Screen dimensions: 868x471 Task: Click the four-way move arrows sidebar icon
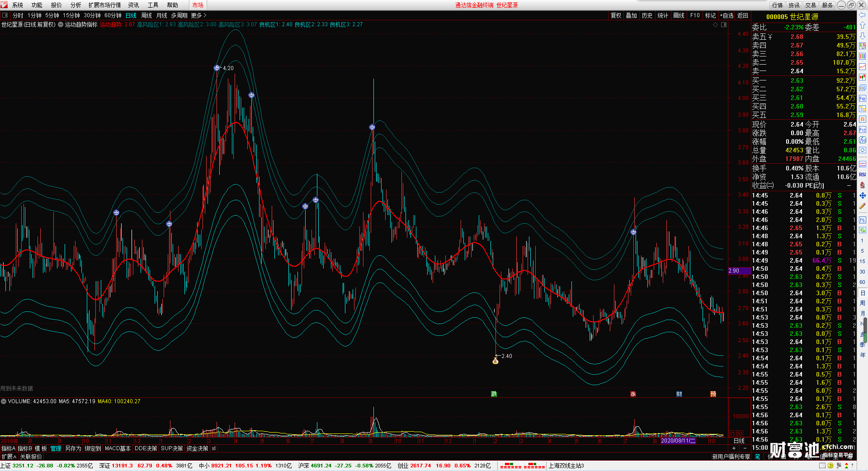point(863,196)
